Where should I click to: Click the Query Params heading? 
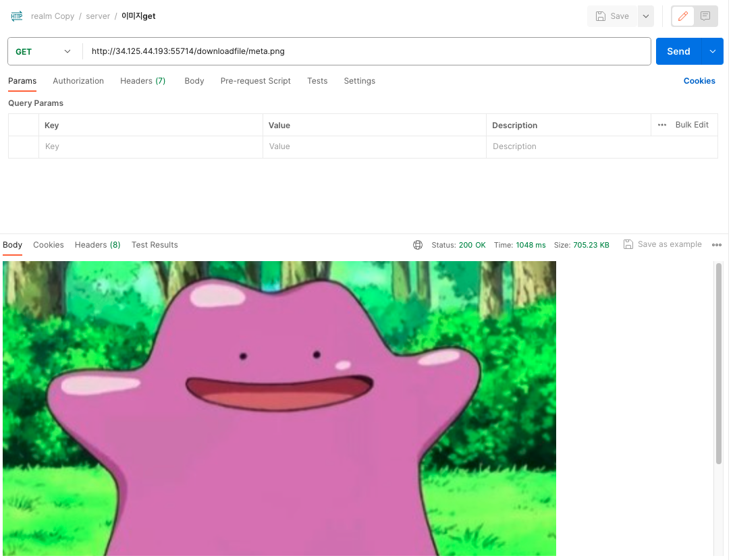point(36,103)
